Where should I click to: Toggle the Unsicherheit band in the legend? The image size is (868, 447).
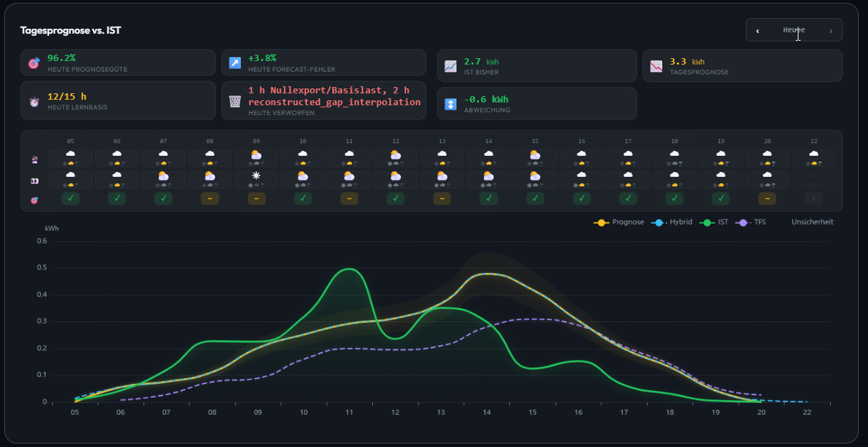[813, 222]
